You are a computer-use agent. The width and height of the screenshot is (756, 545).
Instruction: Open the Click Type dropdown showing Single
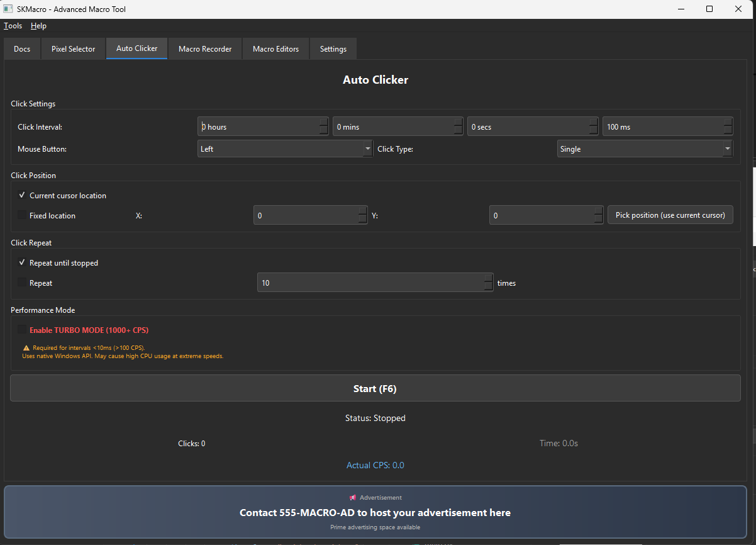coord(645,149)
